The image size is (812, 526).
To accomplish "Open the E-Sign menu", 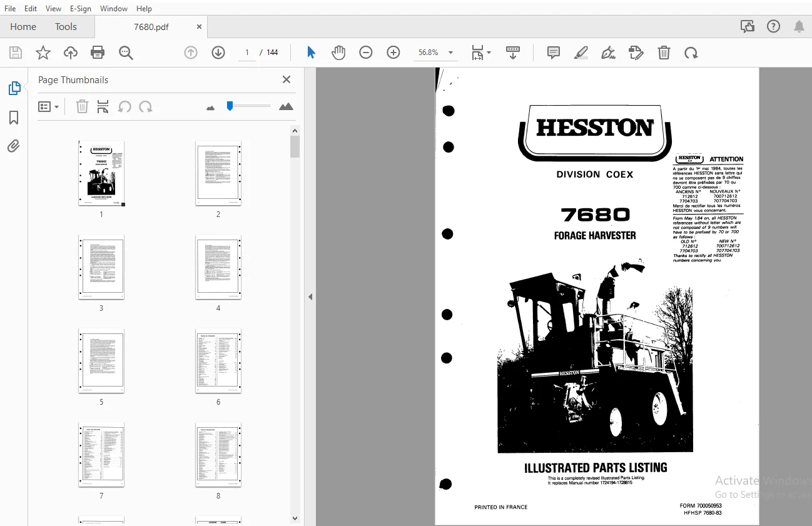I will [81, 9].
